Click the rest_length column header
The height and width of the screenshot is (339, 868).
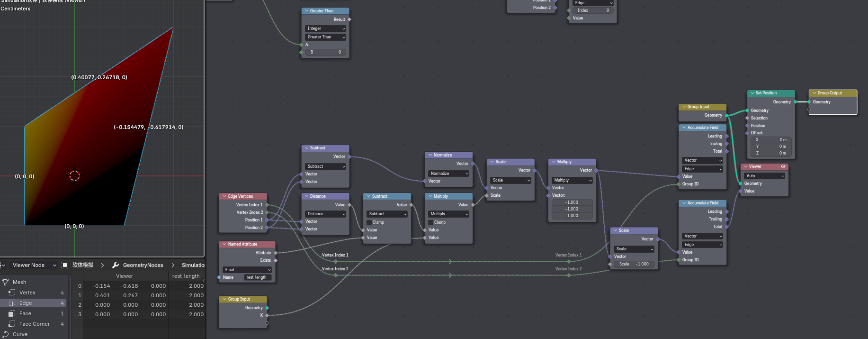(186, 276)
